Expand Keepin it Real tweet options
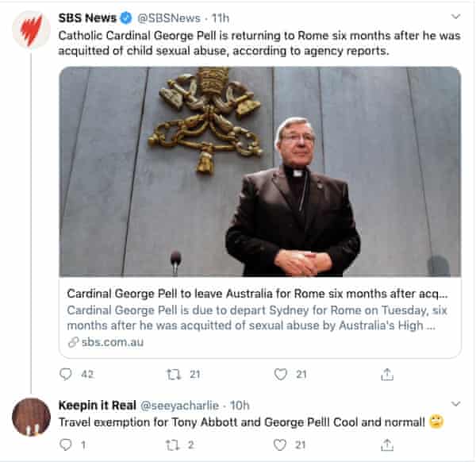 click(x=455, y=404)
